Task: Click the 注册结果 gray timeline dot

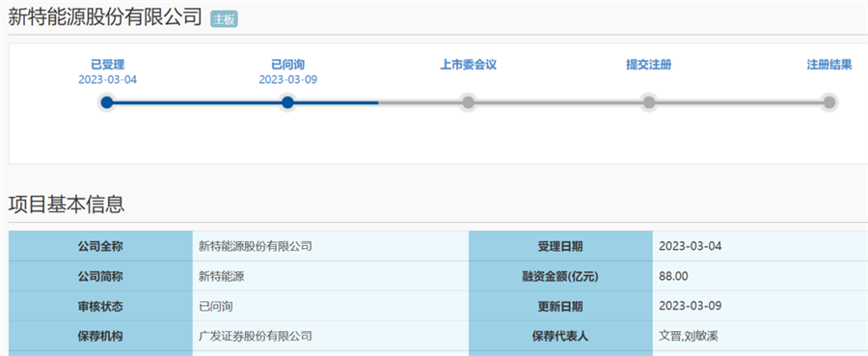Action: coord(828,102)
